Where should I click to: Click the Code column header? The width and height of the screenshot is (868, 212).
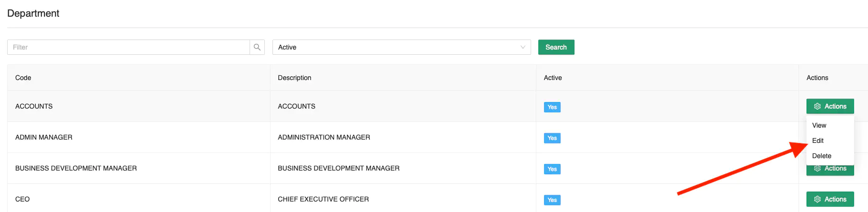tap(23, 78)
